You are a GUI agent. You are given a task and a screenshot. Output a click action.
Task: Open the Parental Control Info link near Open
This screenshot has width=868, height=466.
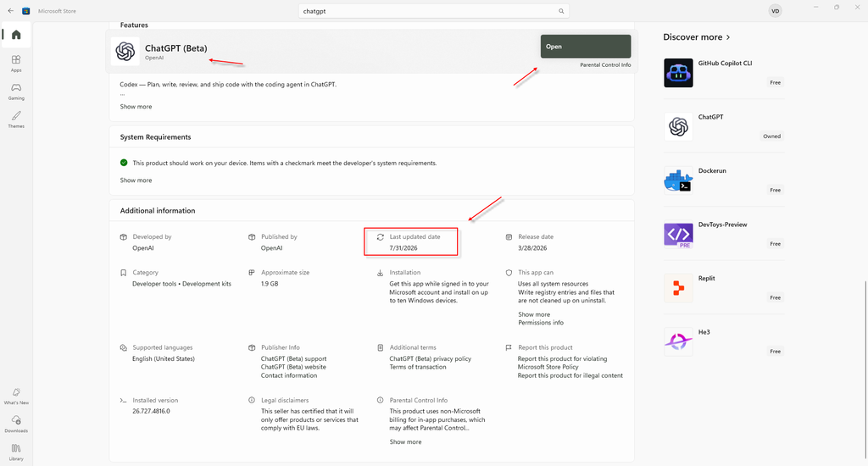pyautogui.click(x=605, y=64)
